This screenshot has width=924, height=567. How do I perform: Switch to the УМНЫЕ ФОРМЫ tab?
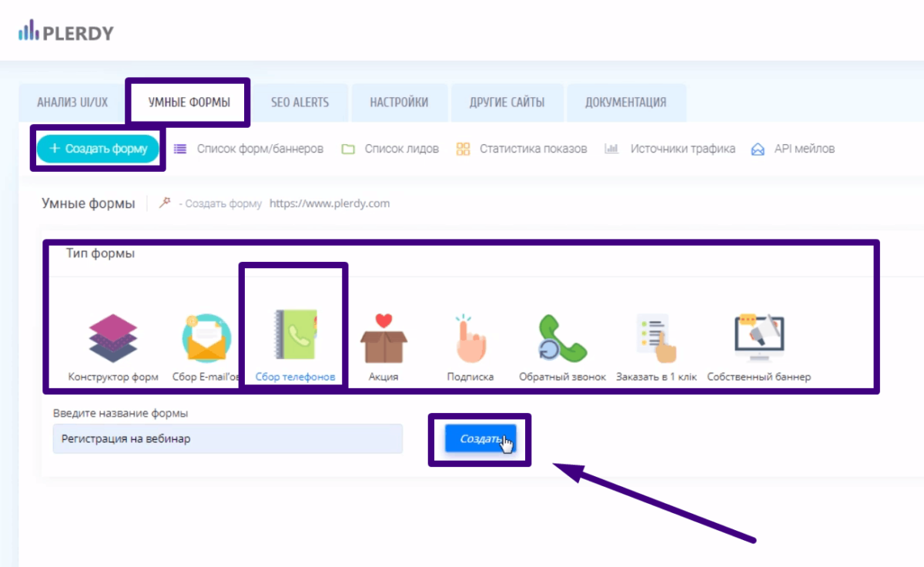click(x=189, y=102)
